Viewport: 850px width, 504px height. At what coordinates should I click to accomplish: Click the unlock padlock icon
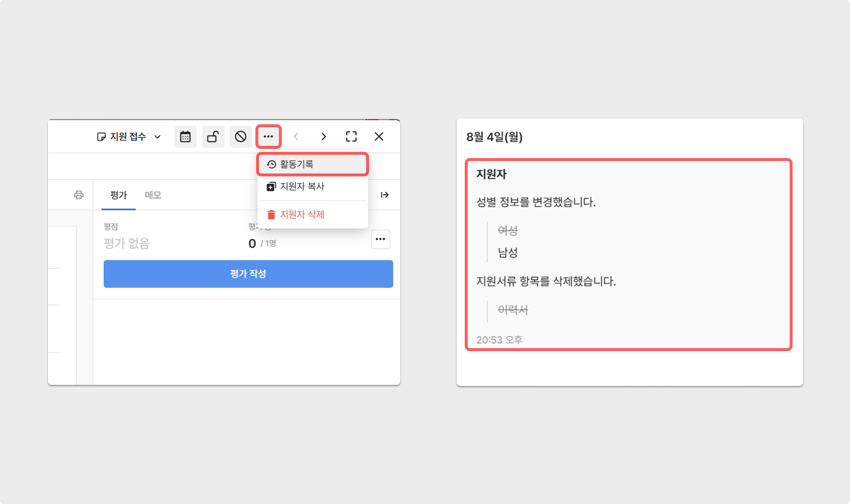point(213,137)
